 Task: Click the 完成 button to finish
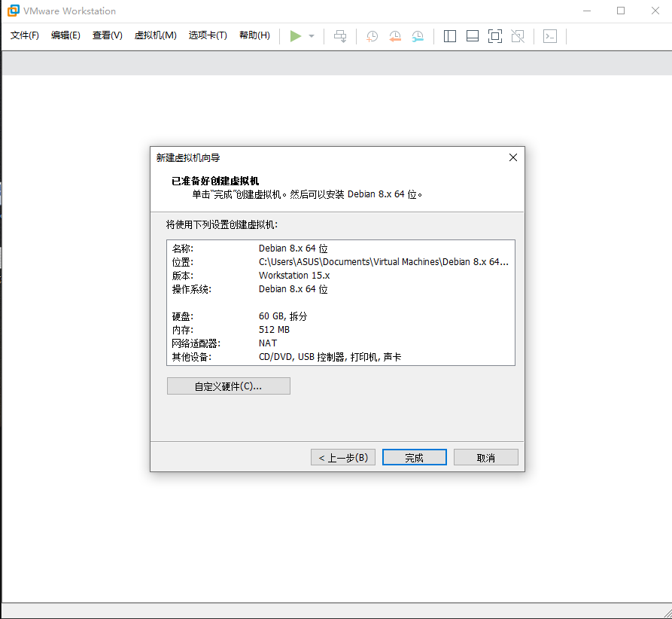(x=415, y=457)
